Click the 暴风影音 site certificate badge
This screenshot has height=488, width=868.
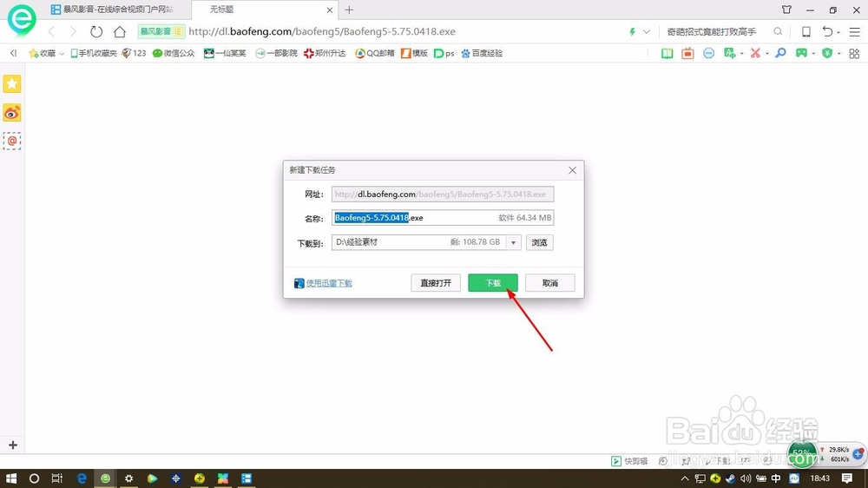pyautogui.click(x=161, y=31)
